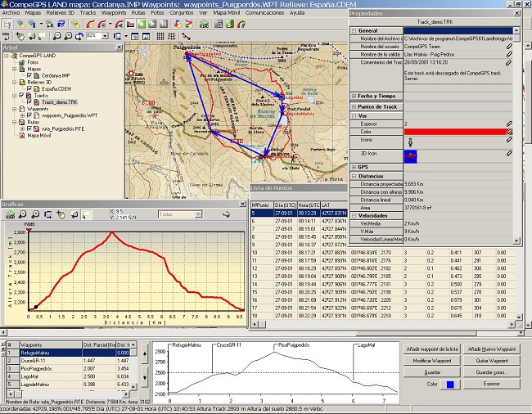
Task: Click the 3D Icon thumbnail in Propiedades
Action: click(410, 156)
